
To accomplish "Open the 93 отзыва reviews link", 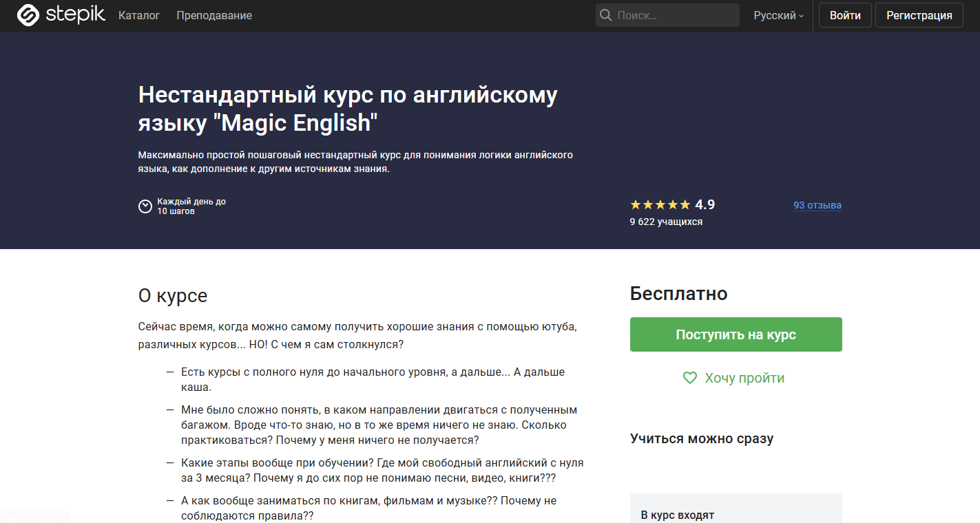I will coord(817,205).
